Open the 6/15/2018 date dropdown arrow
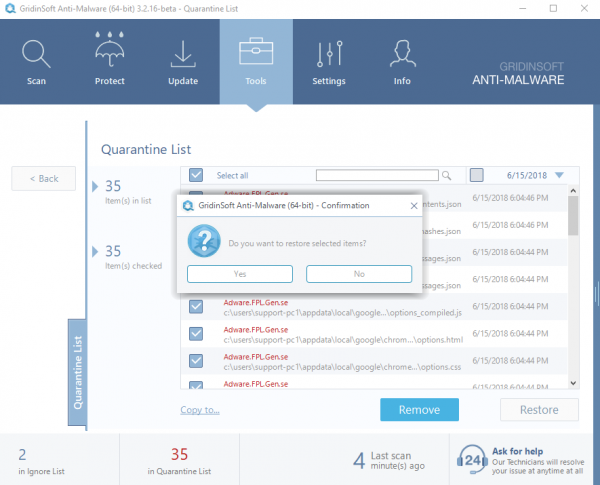Viewport: 600px width, 485px height. [x=559, y=175]
